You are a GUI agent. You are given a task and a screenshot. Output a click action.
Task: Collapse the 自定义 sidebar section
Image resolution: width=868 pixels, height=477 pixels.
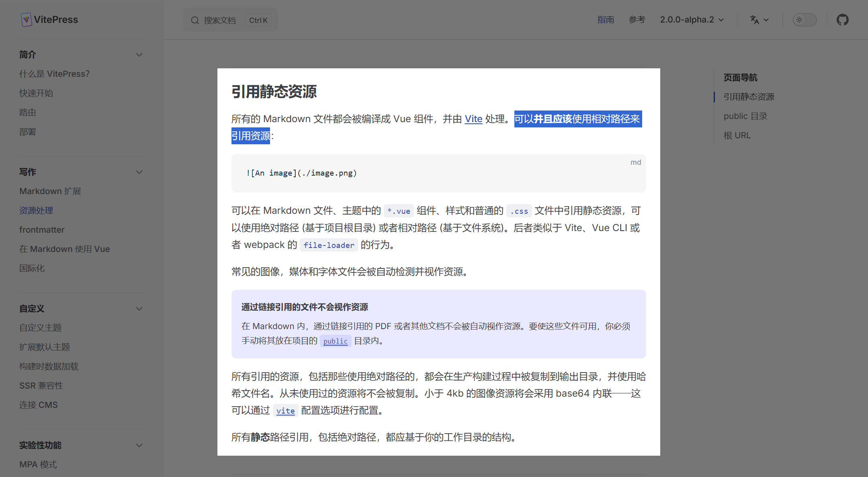(x=139, y=309)
